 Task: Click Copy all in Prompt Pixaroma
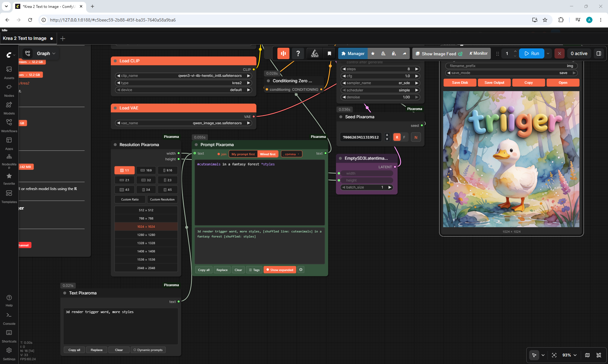(204, 270)
